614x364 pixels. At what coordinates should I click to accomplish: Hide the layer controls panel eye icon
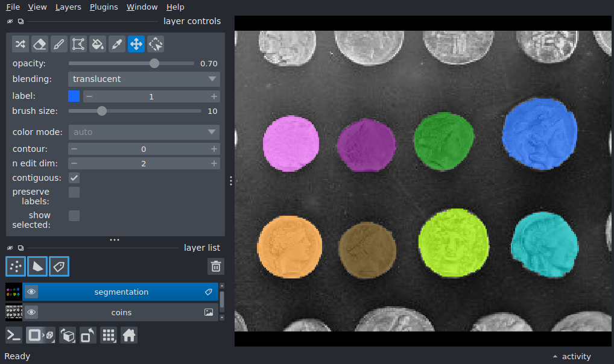(10, 22)
